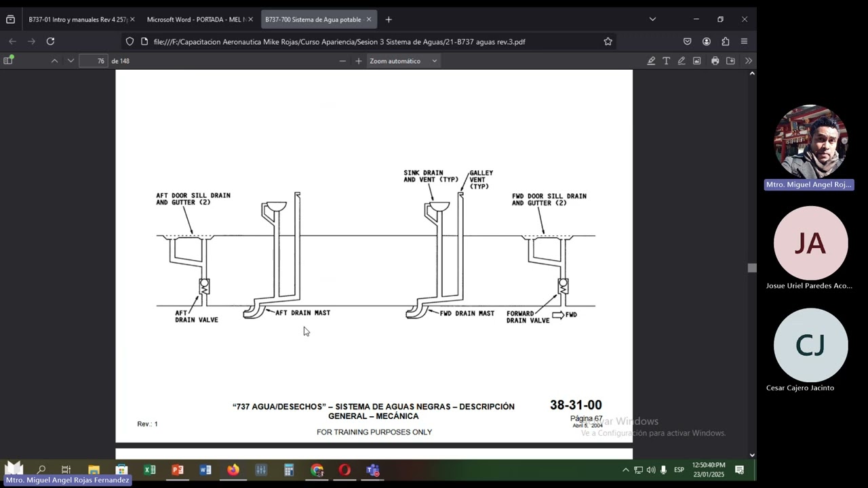Print the PDF document
The image size is (868, 488).
pos(715,61)
